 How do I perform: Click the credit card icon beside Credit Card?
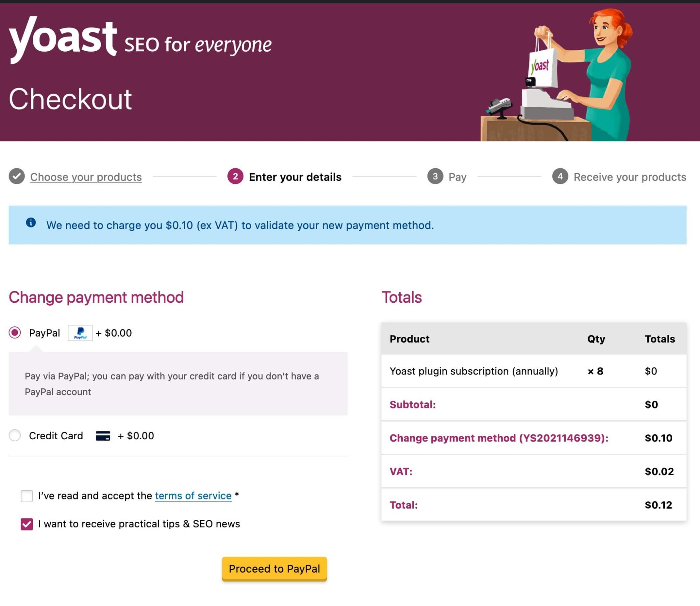click(x=103, y=436)
